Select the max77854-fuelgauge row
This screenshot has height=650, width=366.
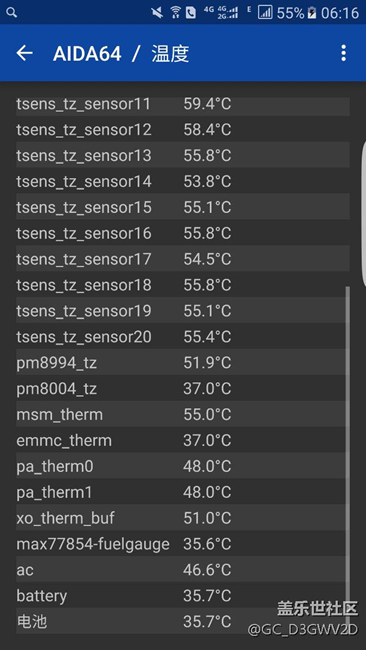click(183, 543)
